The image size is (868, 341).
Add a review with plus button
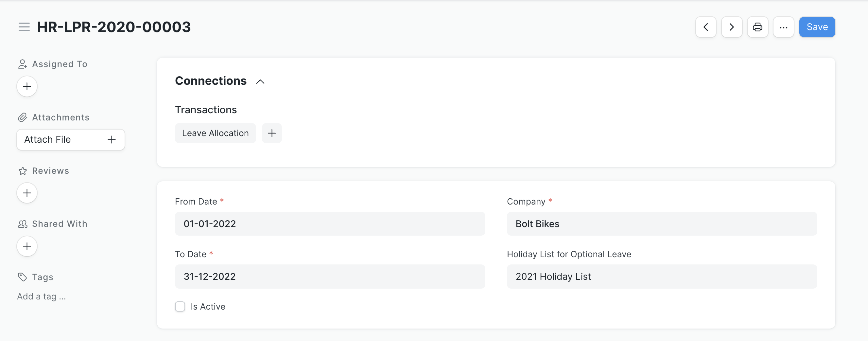(27, 193)
